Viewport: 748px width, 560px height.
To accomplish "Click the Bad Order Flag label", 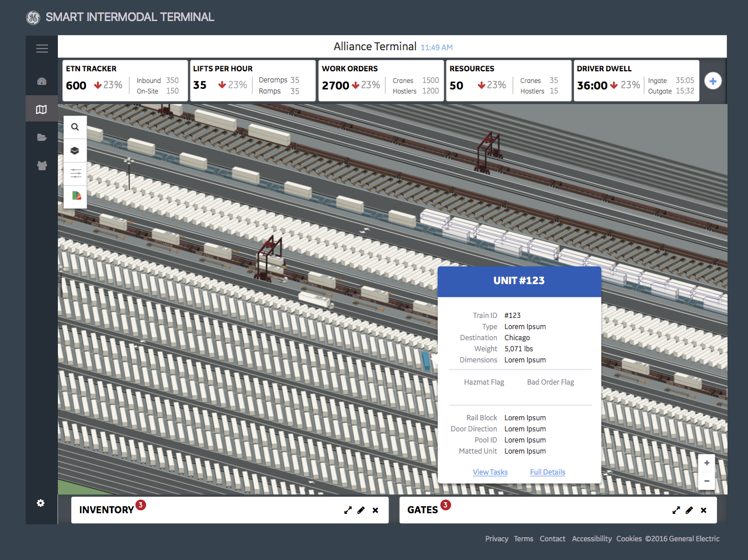I will click(550, 382).
